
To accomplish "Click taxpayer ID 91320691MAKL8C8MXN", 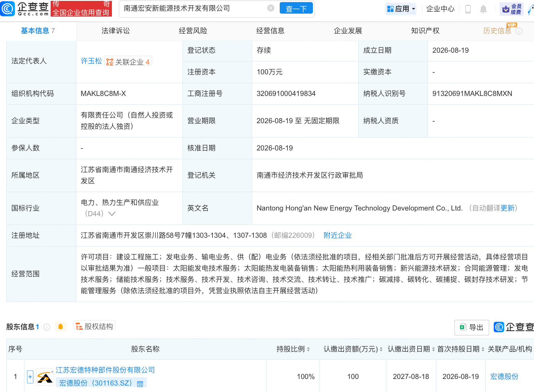I will [472, 94].
